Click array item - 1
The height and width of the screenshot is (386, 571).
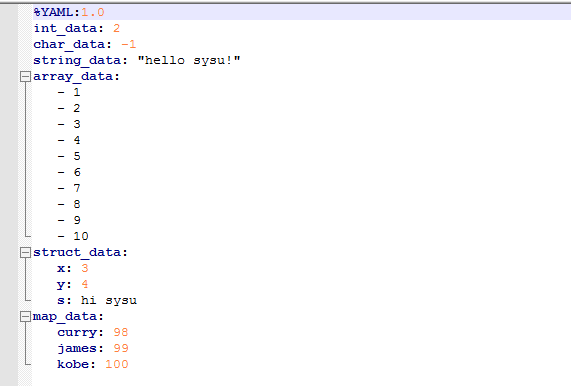click(x=69, y=92)
